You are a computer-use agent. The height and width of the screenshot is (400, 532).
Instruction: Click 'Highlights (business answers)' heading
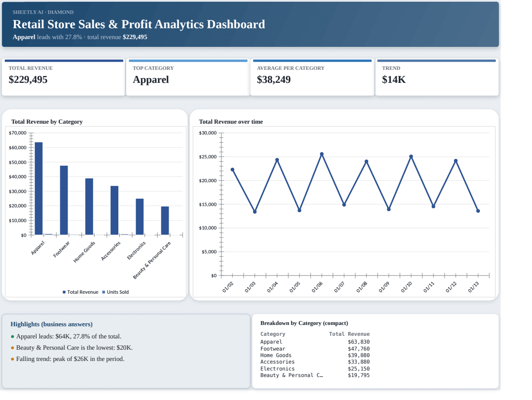pos(52,324)
